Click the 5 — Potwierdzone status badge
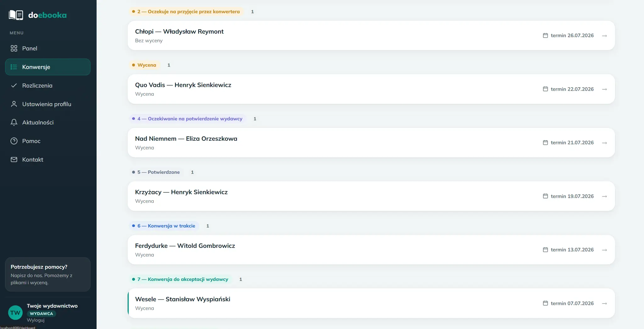This screenshot has height=329, width=644. pyautogui.click(x=156, y=172)
